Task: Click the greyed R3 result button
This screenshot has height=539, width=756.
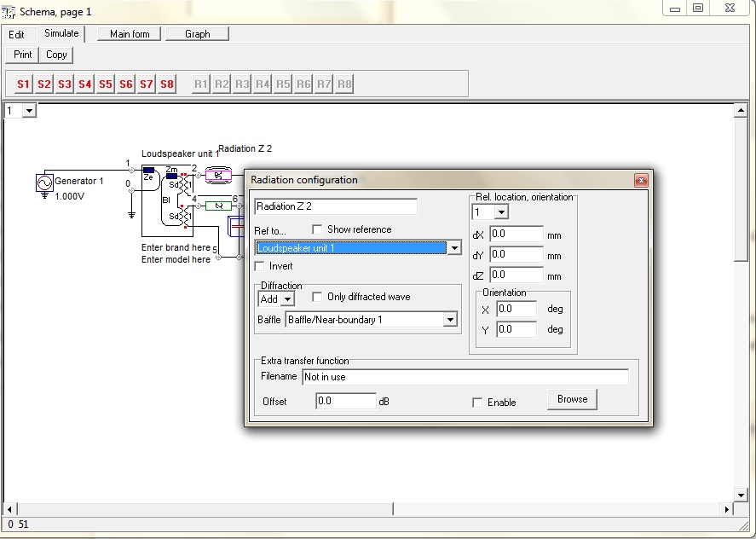Action: [x=242, y=84]
